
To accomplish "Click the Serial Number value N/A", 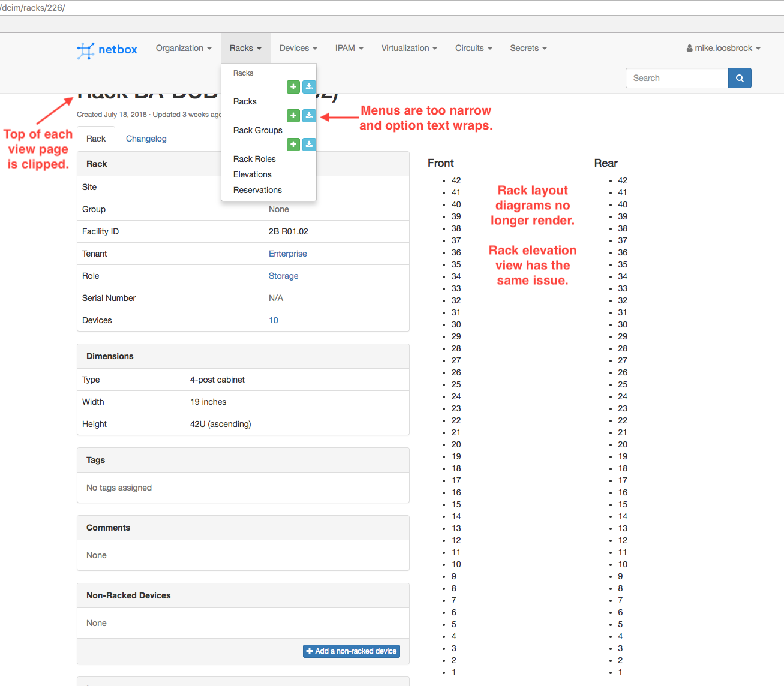I will (276, 298).
